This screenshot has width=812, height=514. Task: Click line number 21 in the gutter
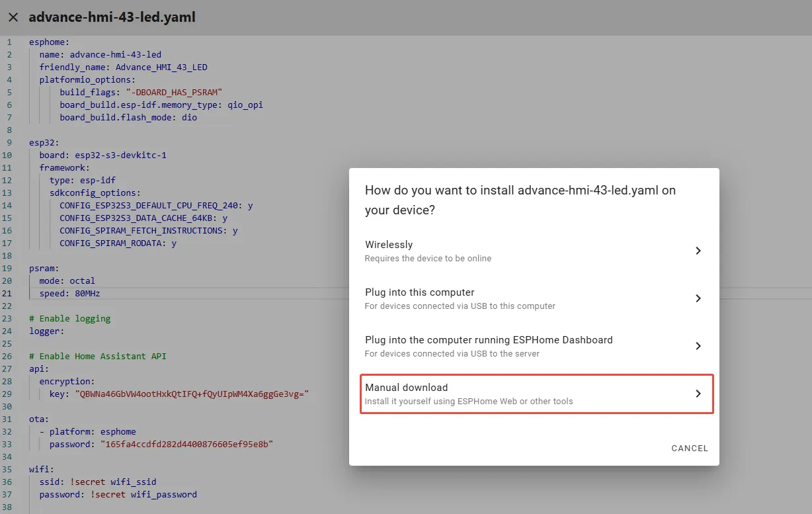pyautogui.click(x=9, y=294)
